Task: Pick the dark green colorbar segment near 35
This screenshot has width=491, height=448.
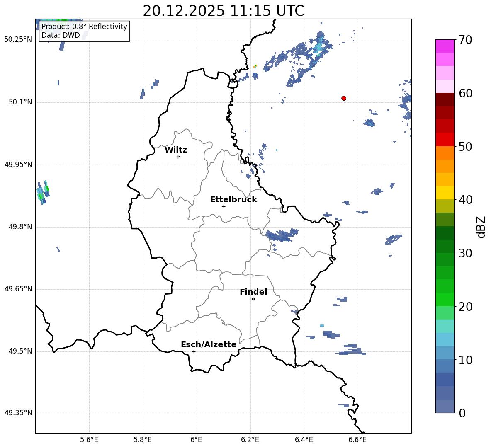Action: click(445, 233)
